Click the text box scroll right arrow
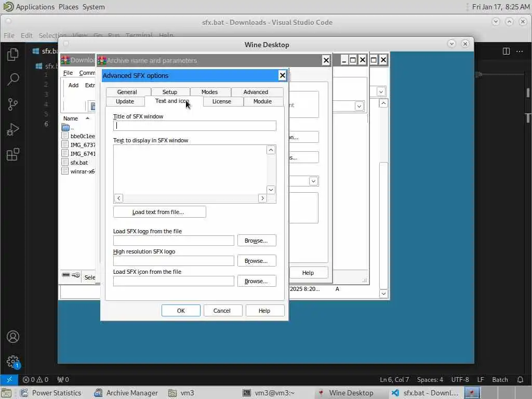The width and height of the screenshot is (532, 399). tap(262, 198)
